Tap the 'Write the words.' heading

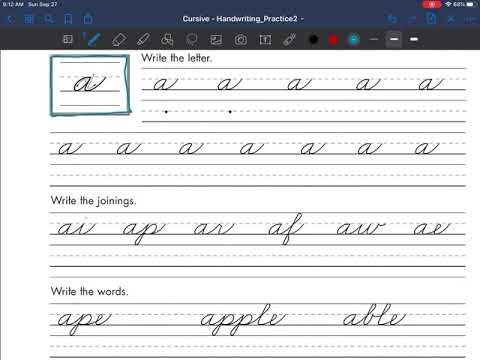pos(89,291)
